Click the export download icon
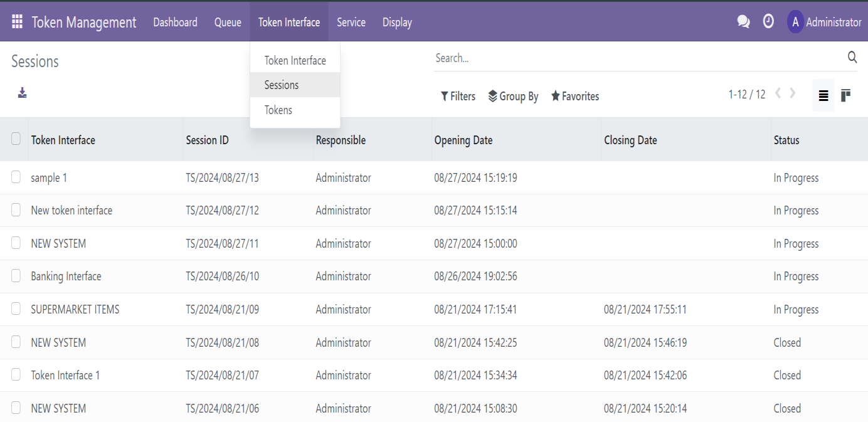This screenshot has height=422, width=868. pos(22,93)
